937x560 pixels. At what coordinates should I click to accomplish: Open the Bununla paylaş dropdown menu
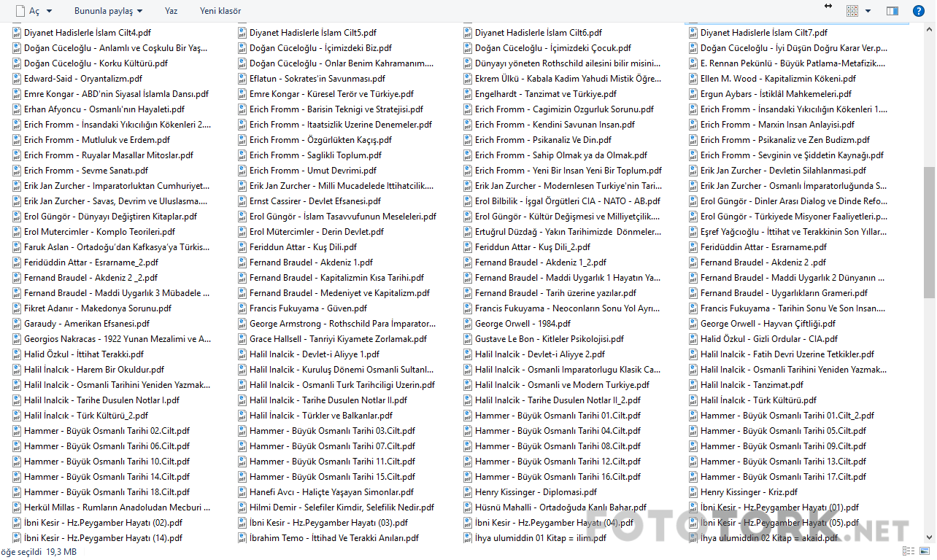[x=108, y=11]
